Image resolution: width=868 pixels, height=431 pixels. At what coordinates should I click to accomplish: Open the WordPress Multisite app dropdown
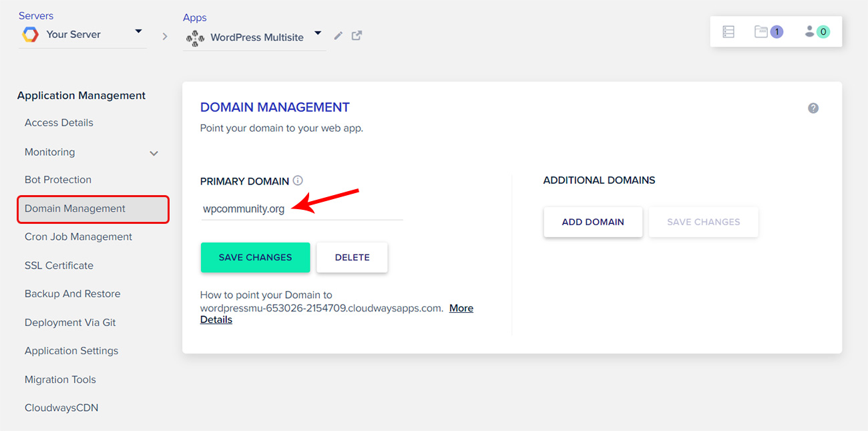coord(318,31)
